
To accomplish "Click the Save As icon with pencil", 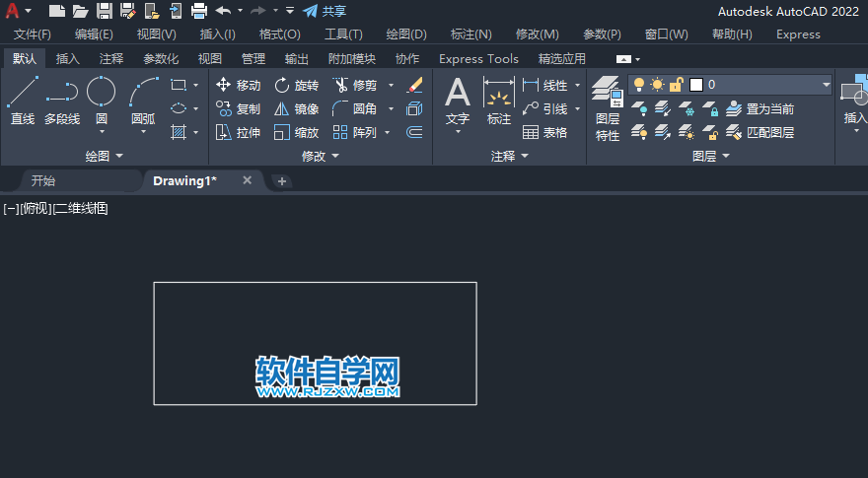I will click(x=128, y=11).
